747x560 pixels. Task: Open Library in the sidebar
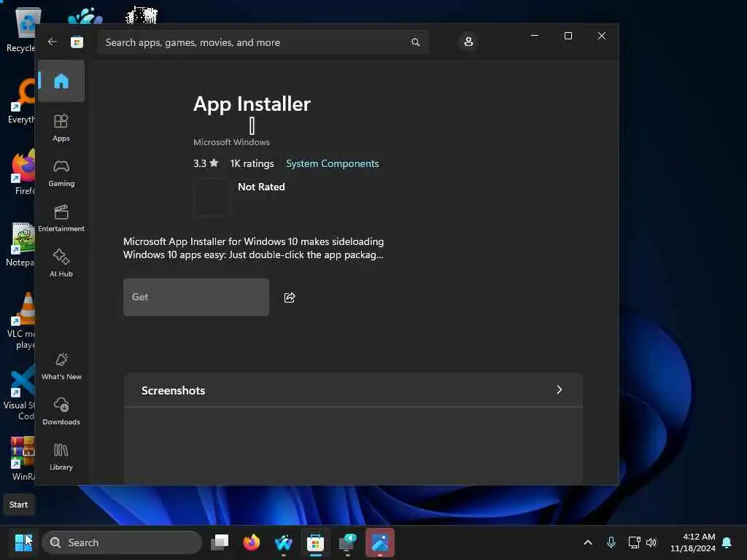[x=61, y=456]
